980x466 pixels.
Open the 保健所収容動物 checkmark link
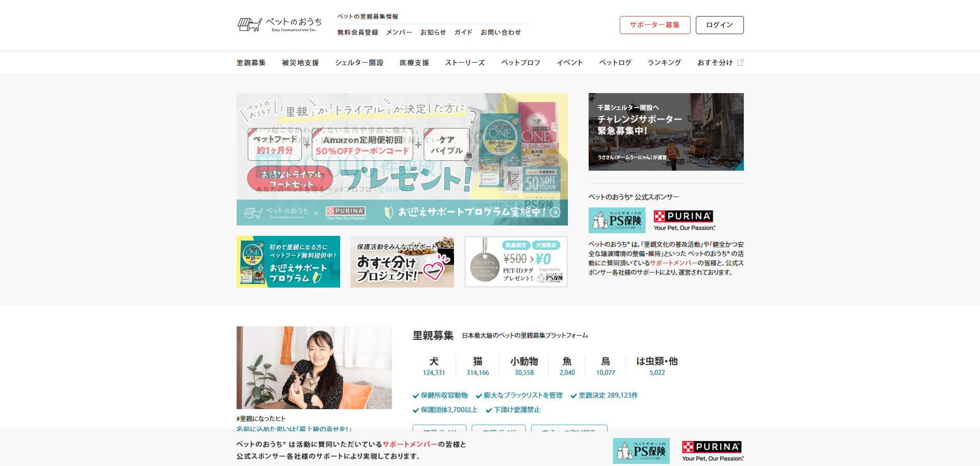click(x=444, y=396)
